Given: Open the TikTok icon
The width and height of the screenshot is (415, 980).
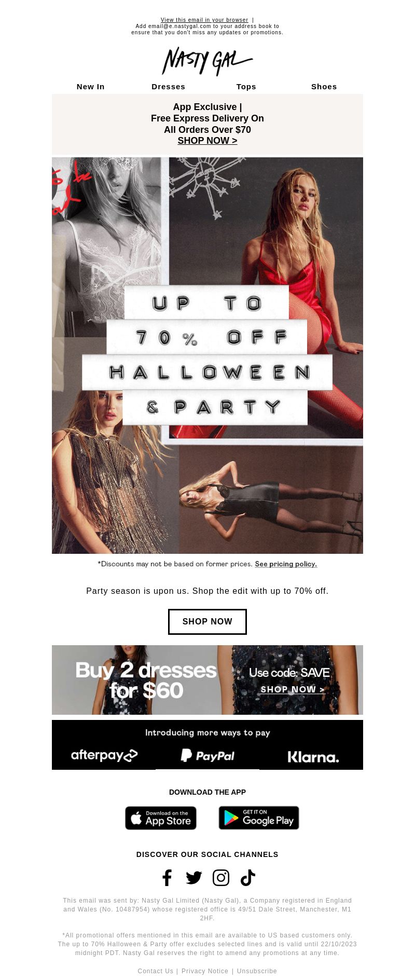Looking at the screenshot, I should coord(248,878).
